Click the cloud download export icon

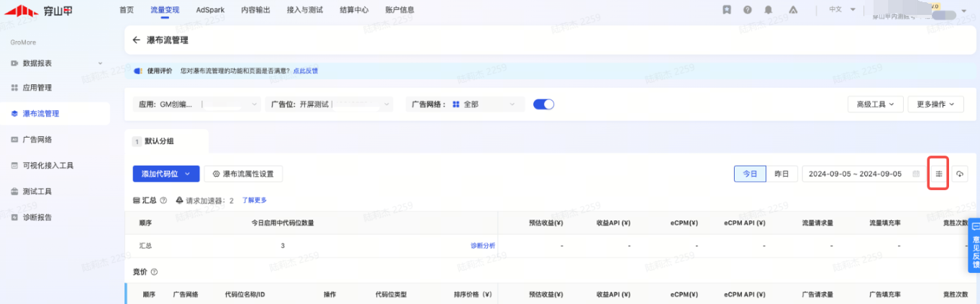(x=960, y=174)
